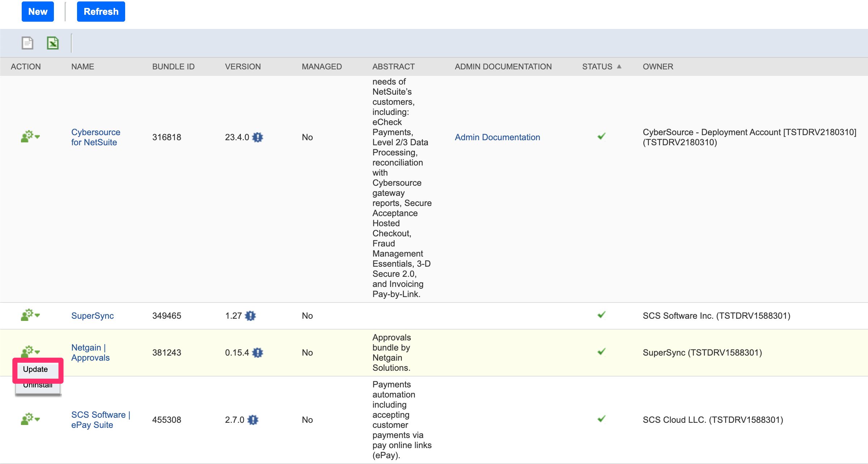Screen dimensions: 868x464
Task: Click green status checkmark in SuperSync row
Action: point(601,315)
